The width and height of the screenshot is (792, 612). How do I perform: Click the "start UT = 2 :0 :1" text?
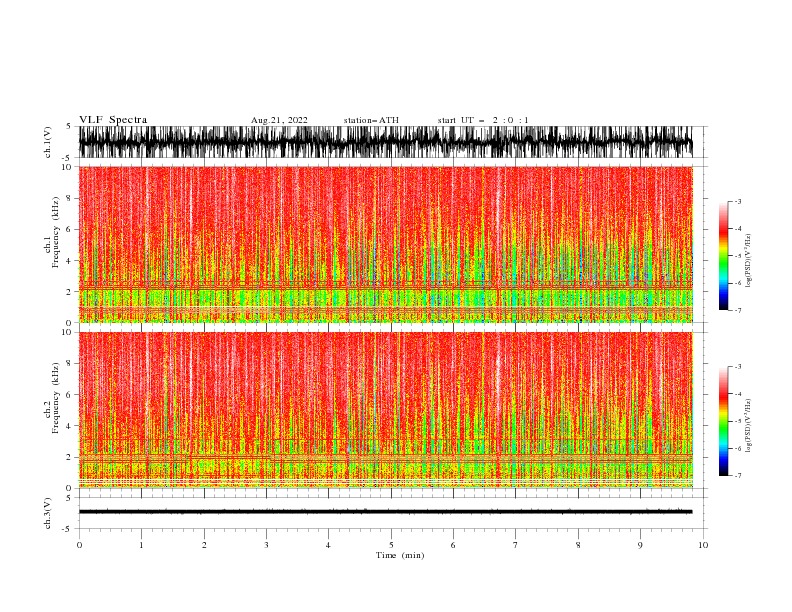tap(483, 120)
